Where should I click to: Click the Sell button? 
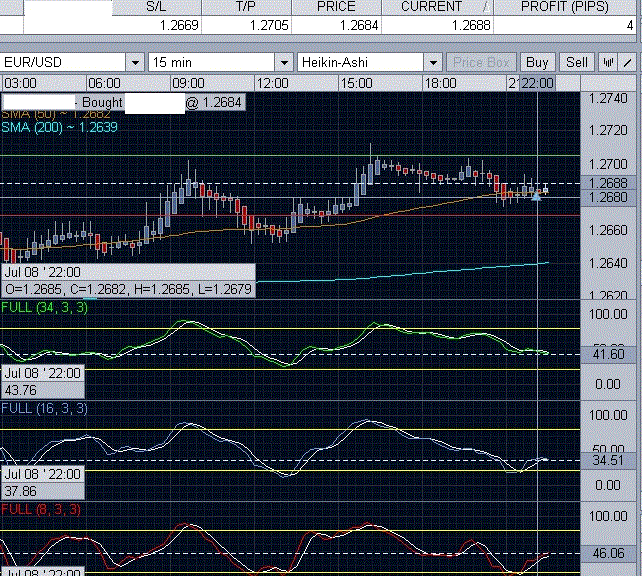tap(577, 63)
